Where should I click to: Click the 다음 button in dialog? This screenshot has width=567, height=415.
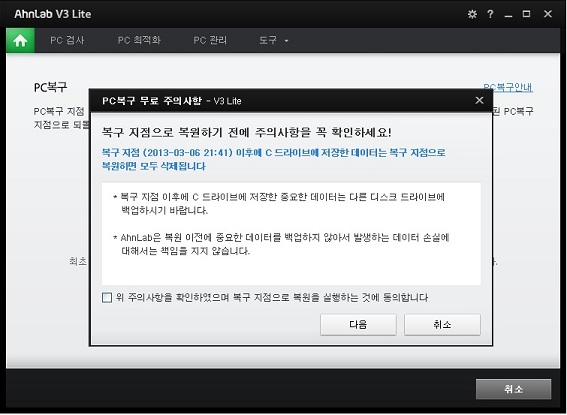tap(358, 324)
